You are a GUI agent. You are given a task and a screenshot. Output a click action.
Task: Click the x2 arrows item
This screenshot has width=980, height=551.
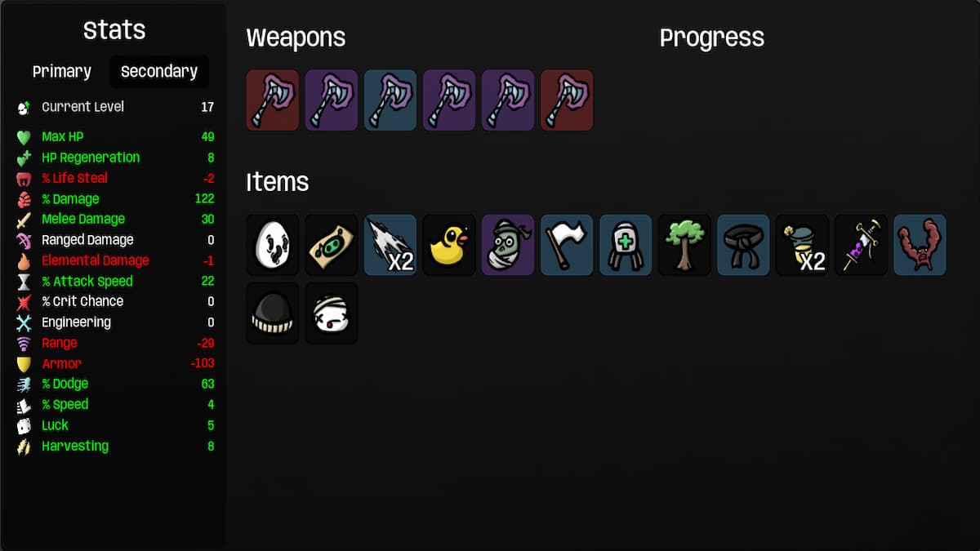[390, 244]
